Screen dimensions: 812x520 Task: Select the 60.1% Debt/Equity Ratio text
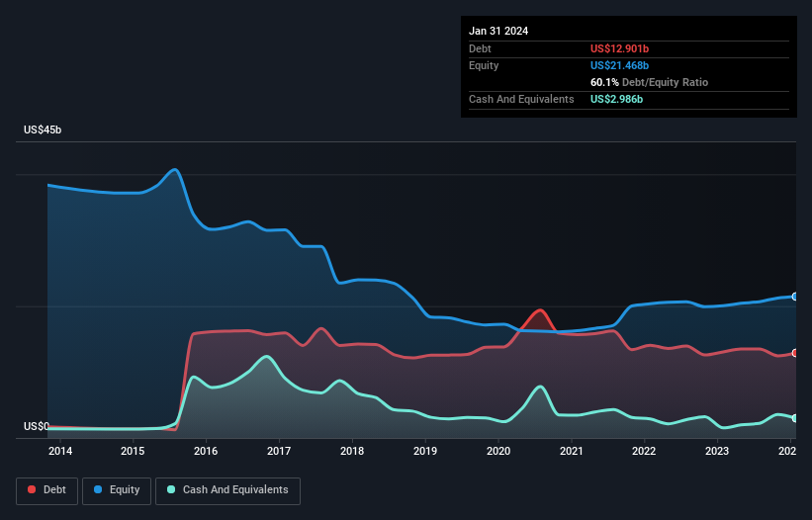pyautogui.click(x=649, y=82)
